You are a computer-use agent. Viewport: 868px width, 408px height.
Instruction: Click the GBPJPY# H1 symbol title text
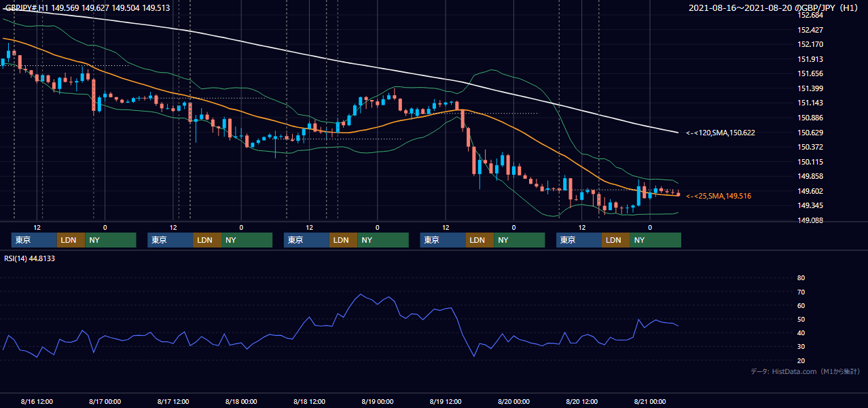(x=25, y=8)
